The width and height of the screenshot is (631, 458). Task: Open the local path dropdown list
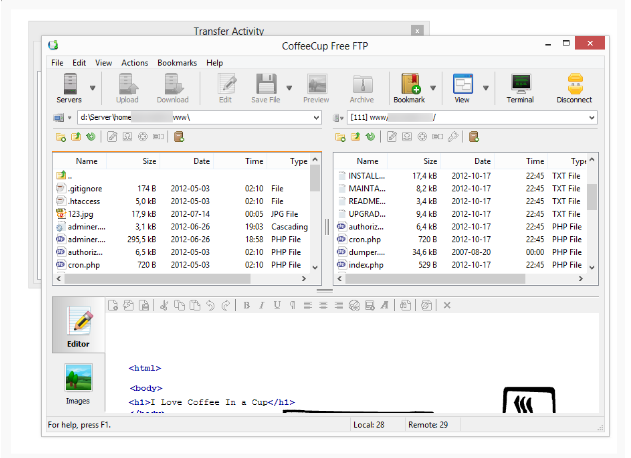click(x=316, y=118)
